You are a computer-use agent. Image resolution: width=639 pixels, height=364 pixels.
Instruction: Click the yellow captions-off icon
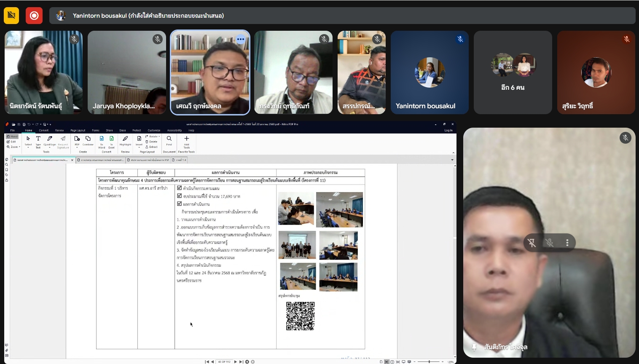tap(11, 16)
